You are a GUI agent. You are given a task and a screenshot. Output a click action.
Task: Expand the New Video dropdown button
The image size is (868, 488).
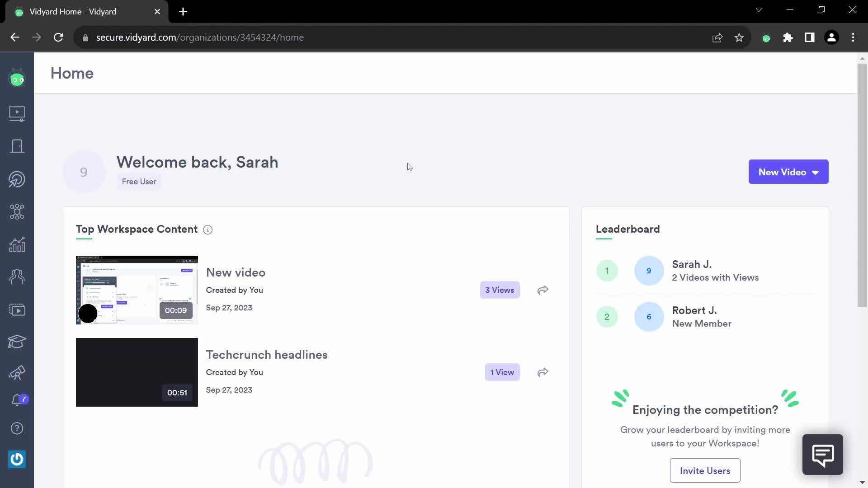(788, 172)
